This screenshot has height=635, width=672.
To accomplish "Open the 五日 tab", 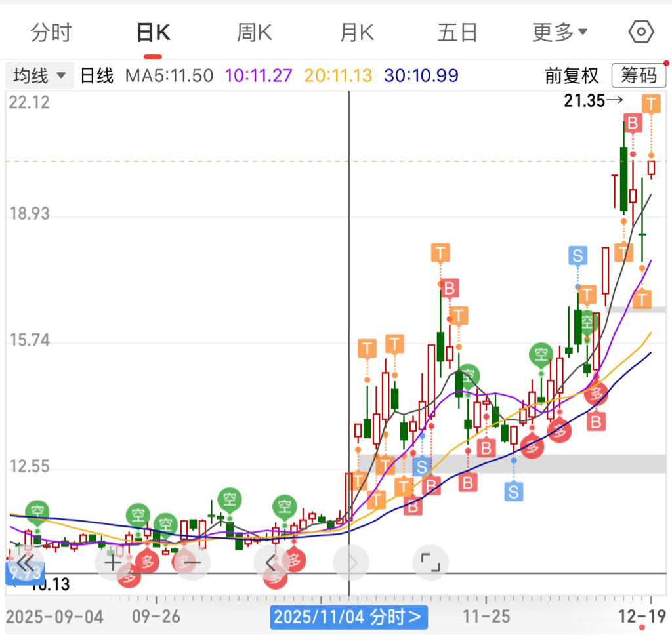I will click(x=457, y=33).
